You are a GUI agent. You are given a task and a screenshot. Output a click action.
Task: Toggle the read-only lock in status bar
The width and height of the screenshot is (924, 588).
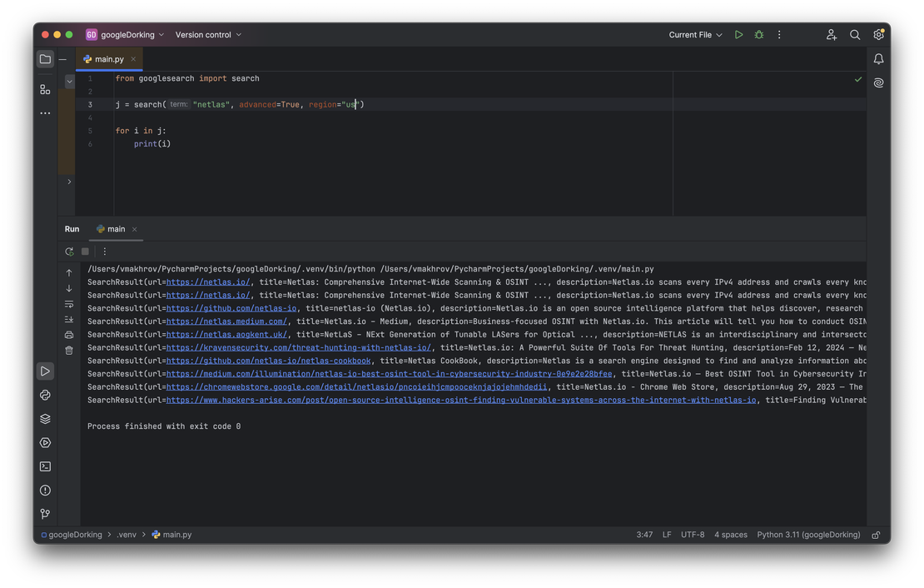876,535
